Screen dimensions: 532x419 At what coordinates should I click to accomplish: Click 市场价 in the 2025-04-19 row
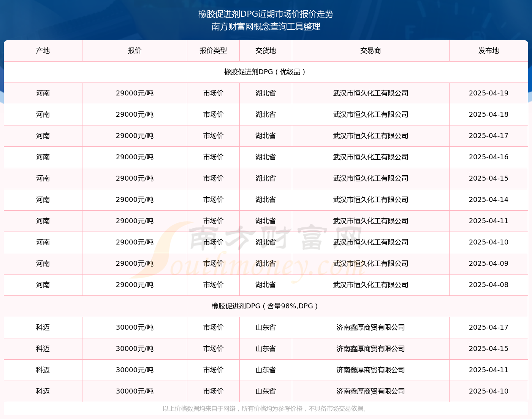(213, 93)
